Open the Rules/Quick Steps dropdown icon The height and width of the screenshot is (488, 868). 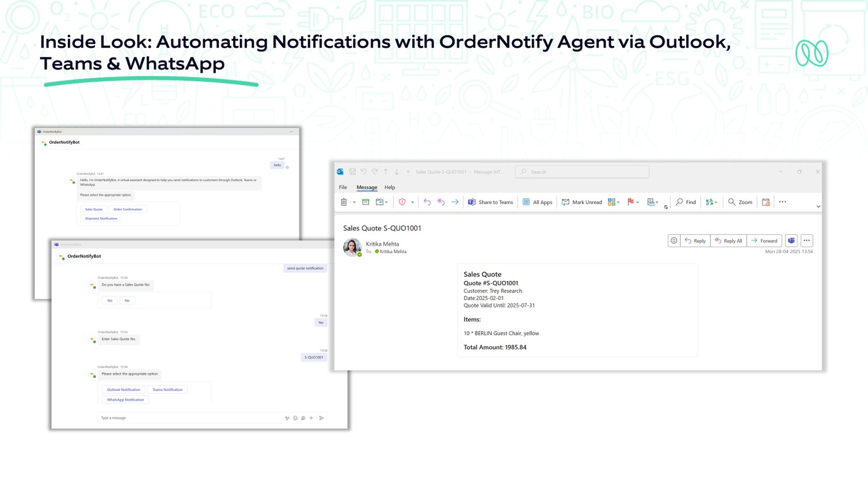(x=653, y=202)
